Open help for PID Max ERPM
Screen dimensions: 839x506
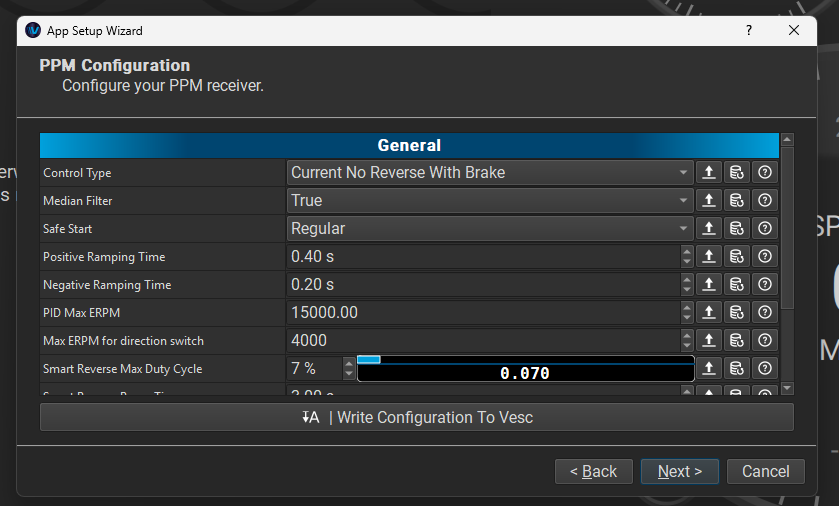click(x=764, y=312)
